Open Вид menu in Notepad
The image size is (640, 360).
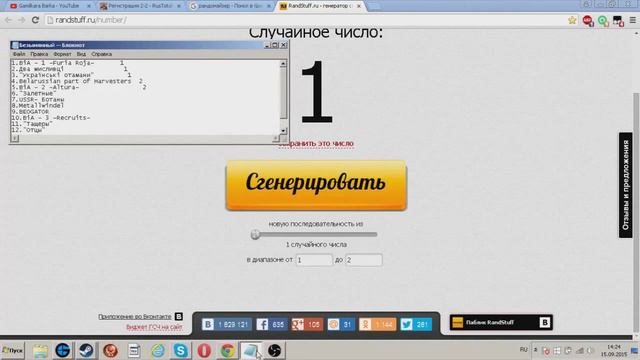coord(81,54)
